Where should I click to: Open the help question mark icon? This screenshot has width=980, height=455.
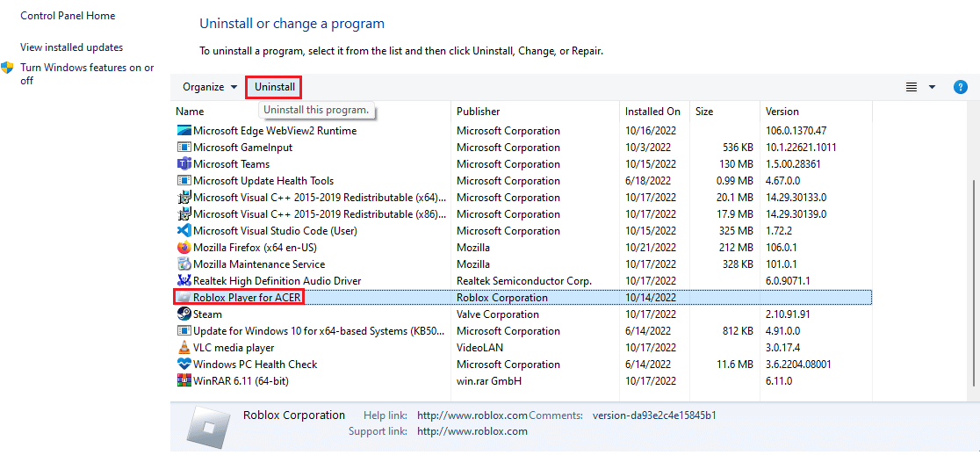961,88
